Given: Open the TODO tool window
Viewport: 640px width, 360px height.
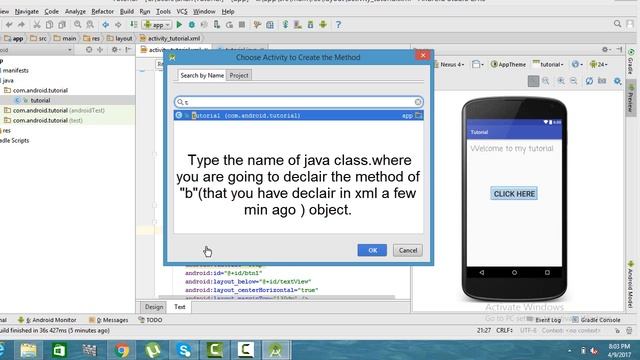Looking at the screenshot, I should pyautogui.click(x=150, y=320).
